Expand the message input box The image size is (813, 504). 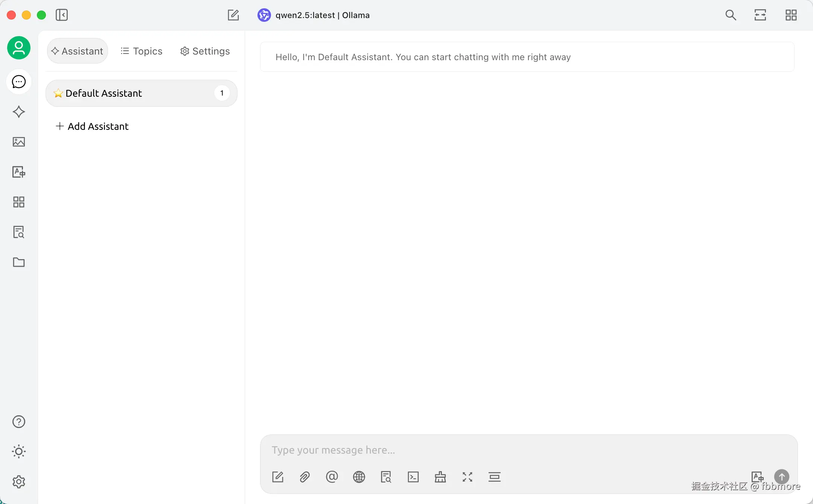(x=467, y=477)
